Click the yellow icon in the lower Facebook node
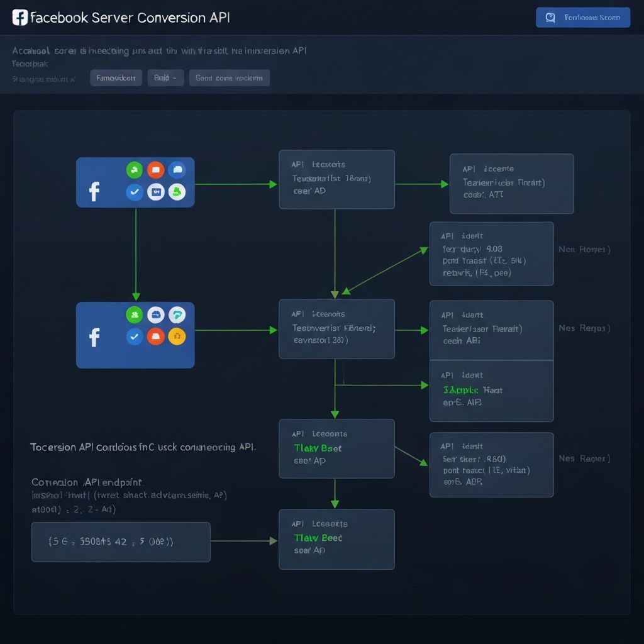644x644 pixels. click(x=177, y=337)
